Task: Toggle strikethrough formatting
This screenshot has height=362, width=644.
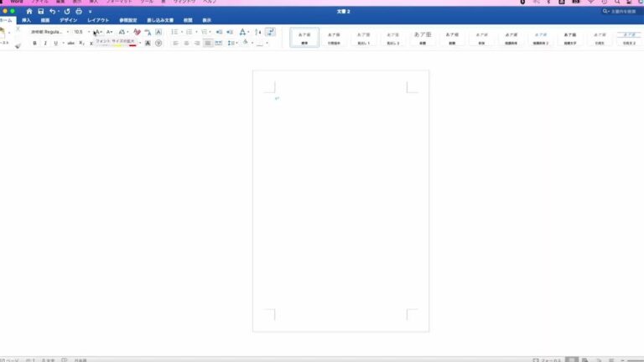Action: 71,43
